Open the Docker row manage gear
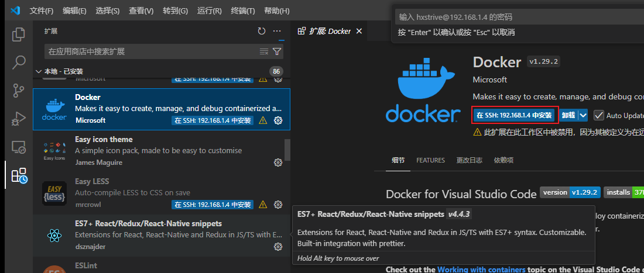Image resolution: width=644 pixels, height=273 pixels. click(x=278, y=120)
